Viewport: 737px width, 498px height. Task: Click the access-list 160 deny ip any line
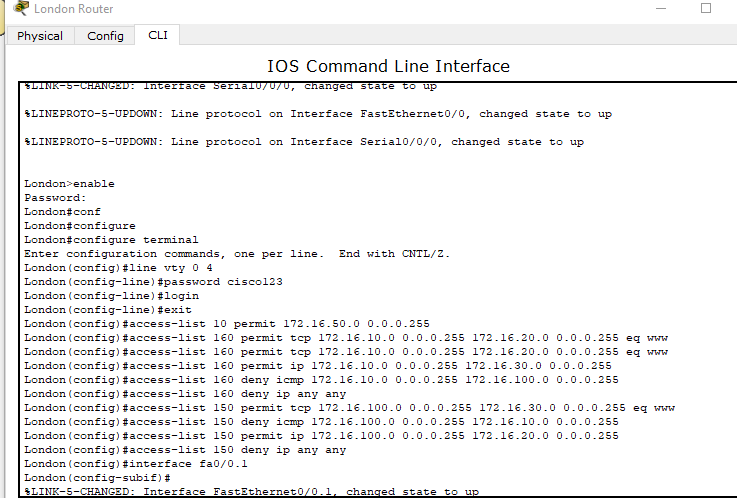click(x=185, y=394)
